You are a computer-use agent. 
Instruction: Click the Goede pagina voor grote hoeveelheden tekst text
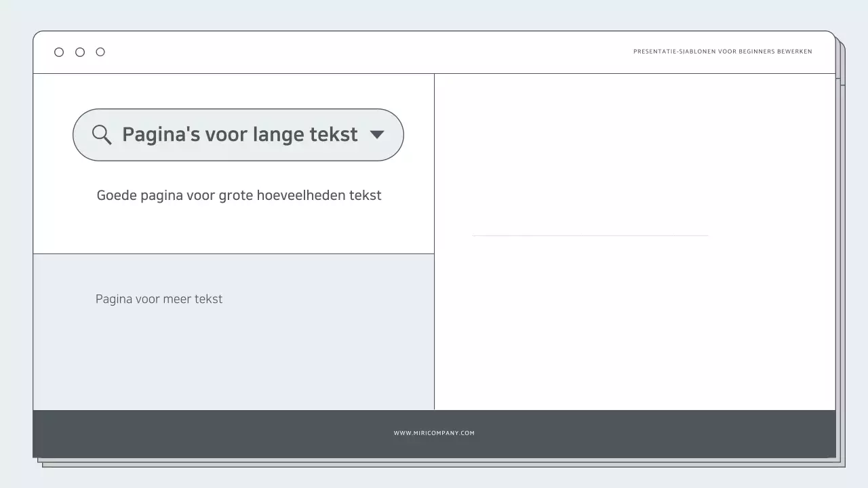click(239, 195)
